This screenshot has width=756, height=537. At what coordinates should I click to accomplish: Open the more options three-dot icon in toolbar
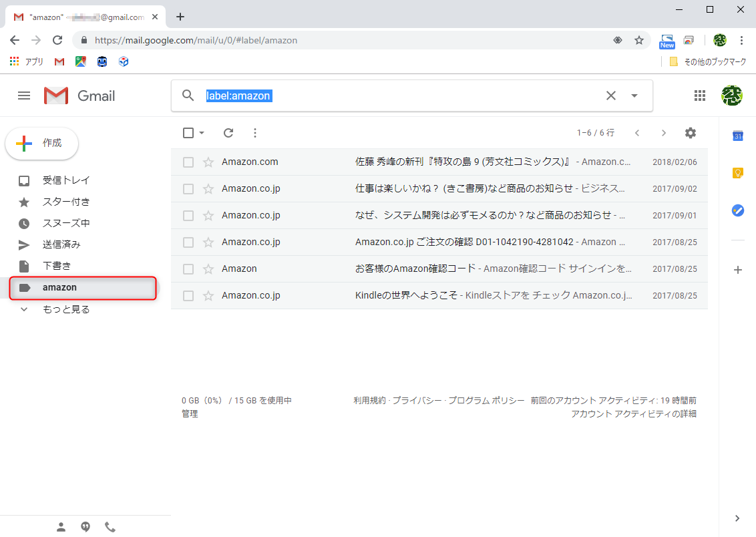(x=254, y=132)
